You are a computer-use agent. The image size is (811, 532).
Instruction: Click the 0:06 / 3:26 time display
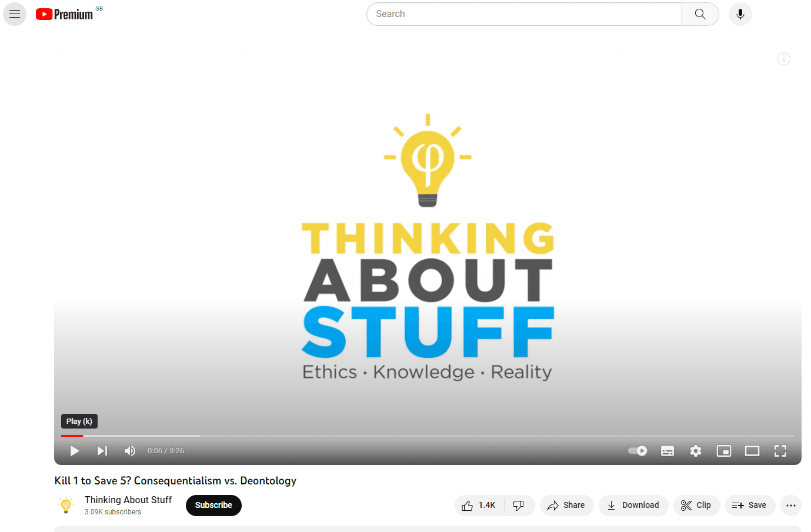pyautogui.click(x=166, y=451)
